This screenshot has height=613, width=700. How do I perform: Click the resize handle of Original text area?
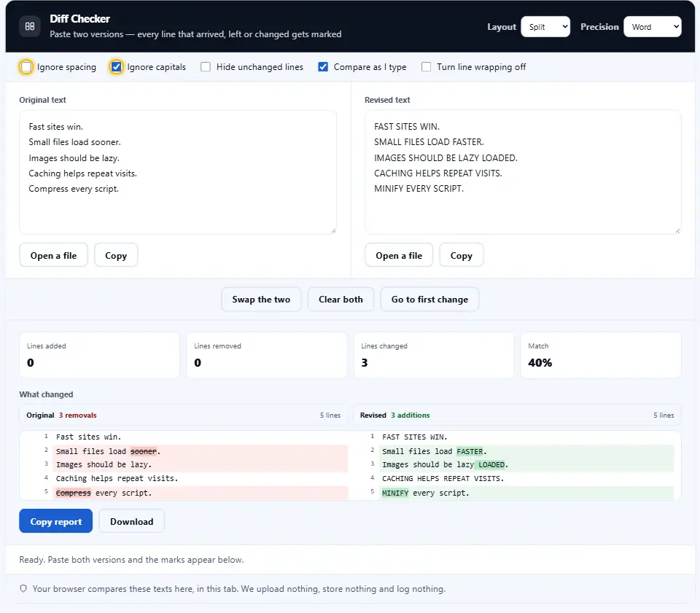pyautogui.click(x=333, y=230)
